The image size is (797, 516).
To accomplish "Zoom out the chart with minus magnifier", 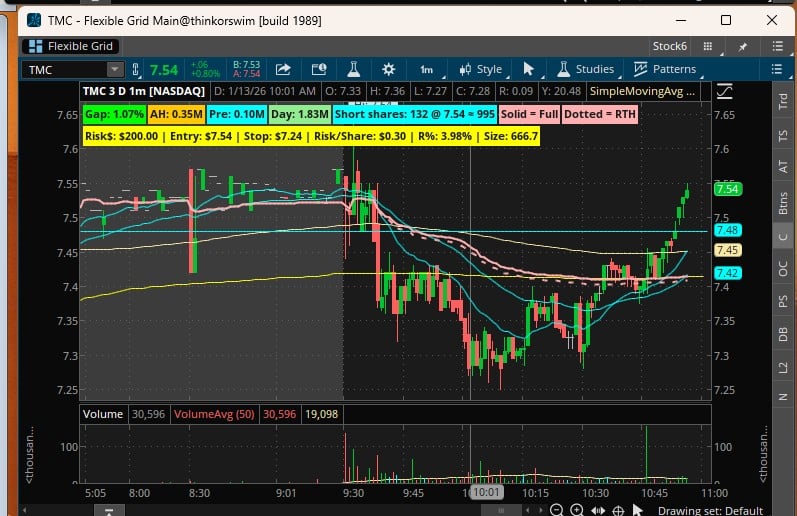I will point(557,510).
